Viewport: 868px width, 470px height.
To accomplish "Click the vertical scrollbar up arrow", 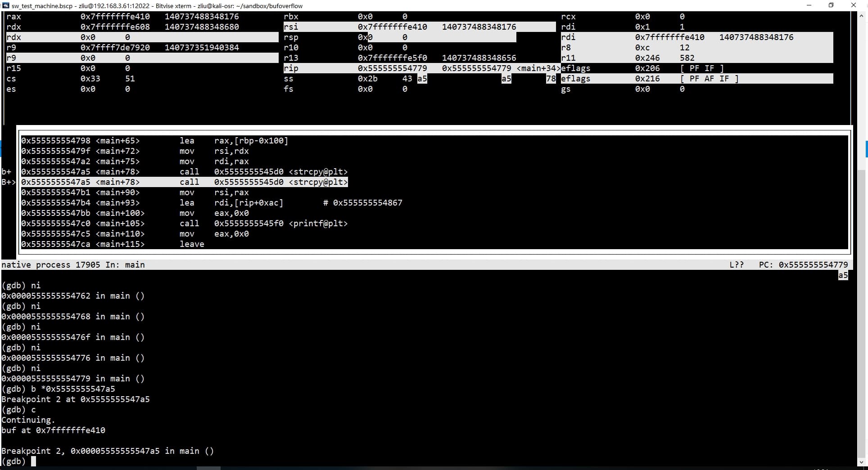I will point(862,16).
